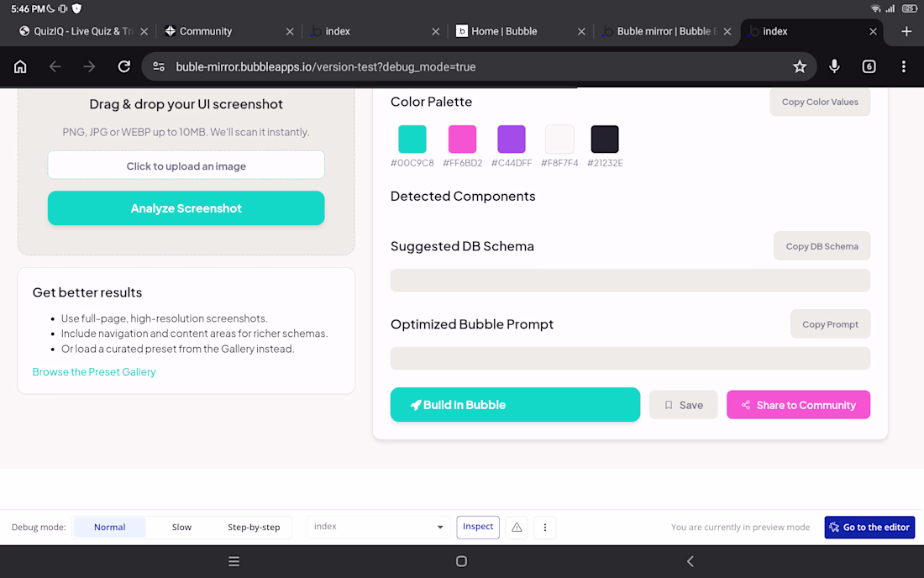Select Normal debug mode

[x=109, y=528]
